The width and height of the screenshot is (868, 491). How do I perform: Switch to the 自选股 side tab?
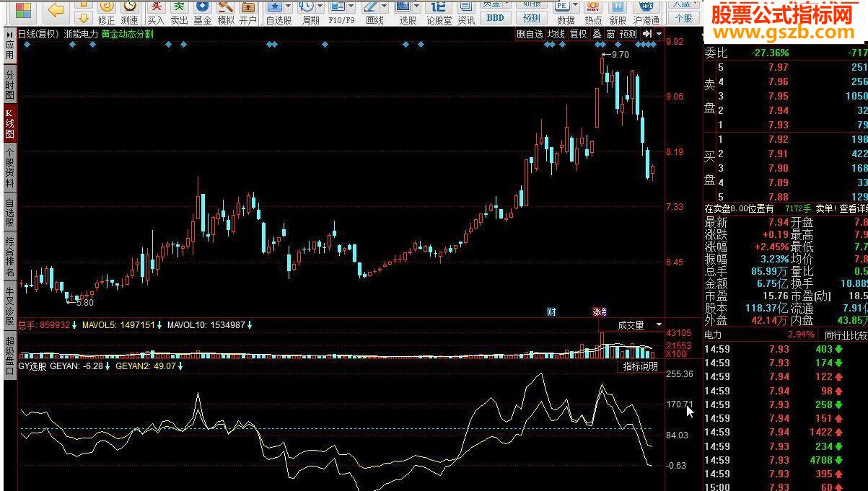tap(9, 213)
